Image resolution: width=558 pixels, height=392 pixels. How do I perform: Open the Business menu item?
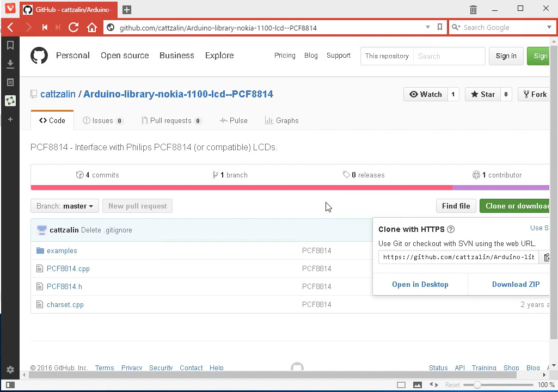(x=177, y=56)
